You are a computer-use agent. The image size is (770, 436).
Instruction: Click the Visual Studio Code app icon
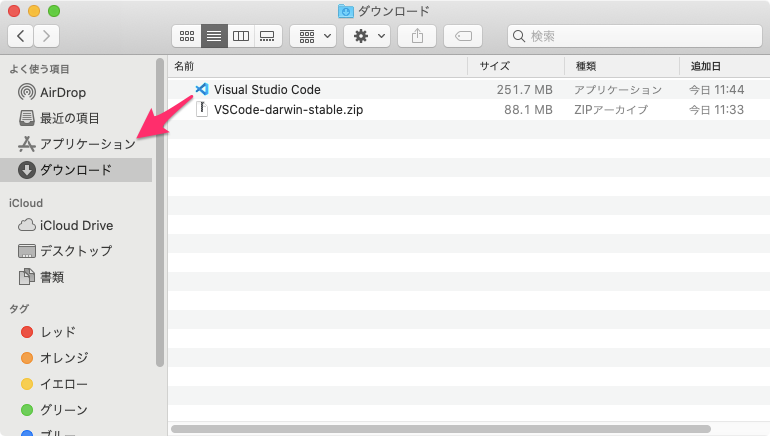(x=201, y=89)
